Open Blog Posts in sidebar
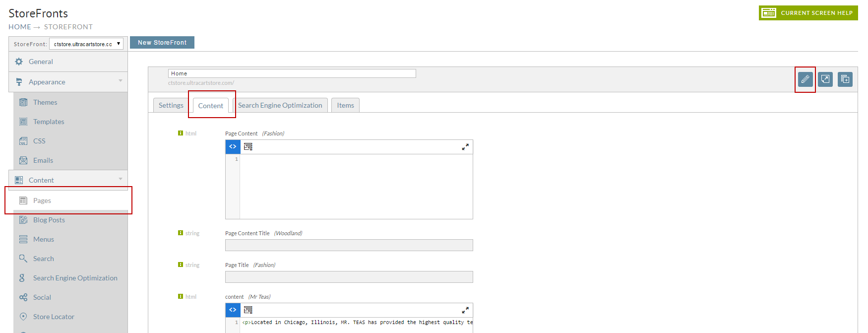868x333 pixels. pyautogui.click(x=49, y=220)
